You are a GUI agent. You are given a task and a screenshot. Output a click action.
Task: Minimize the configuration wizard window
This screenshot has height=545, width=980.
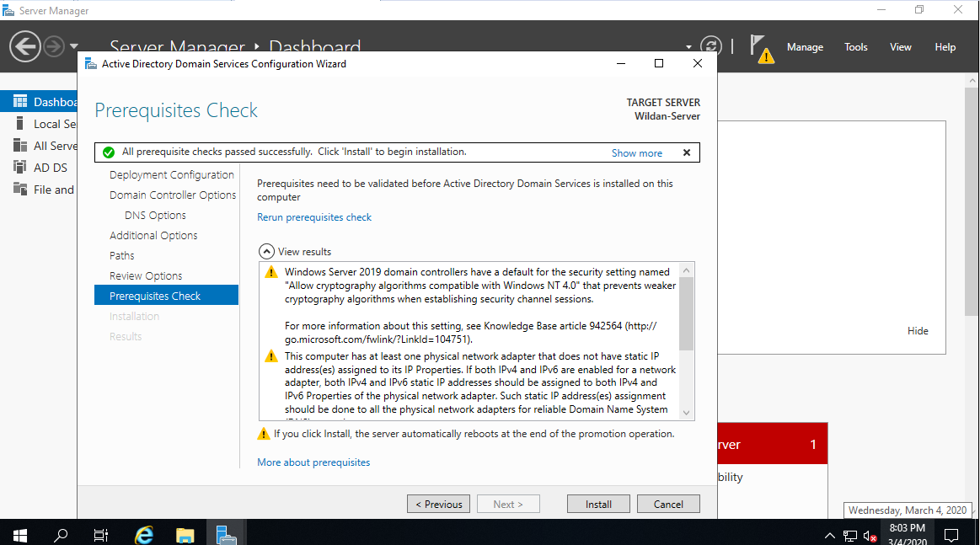621,63
